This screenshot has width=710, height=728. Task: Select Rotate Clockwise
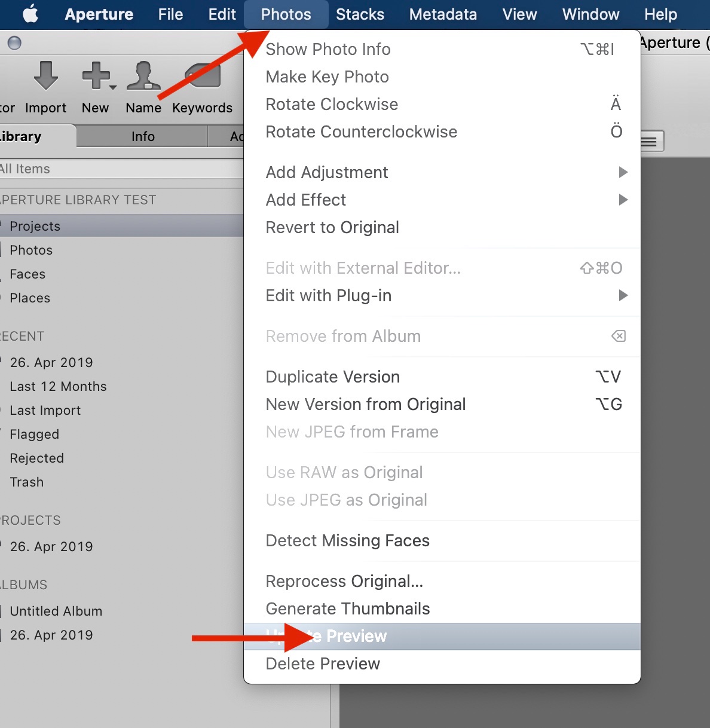pyautogui.click(x=442, y=104)
